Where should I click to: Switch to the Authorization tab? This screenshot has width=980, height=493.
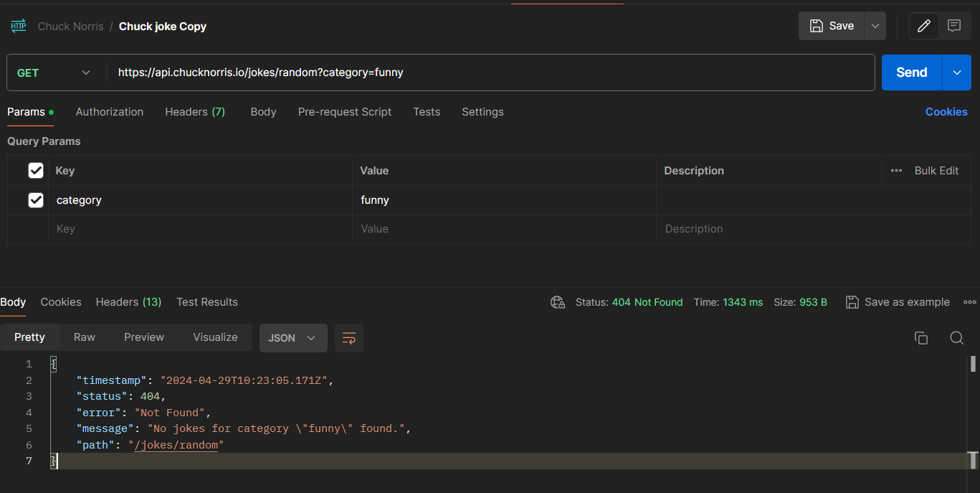(x=110, y=112)
